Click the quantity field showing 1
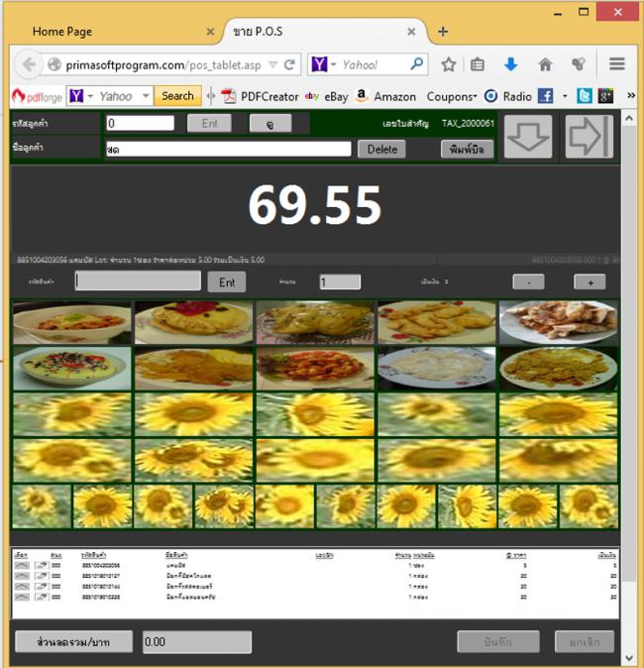Viewport: 644px width, 668px height. click(x=340, y=282)
